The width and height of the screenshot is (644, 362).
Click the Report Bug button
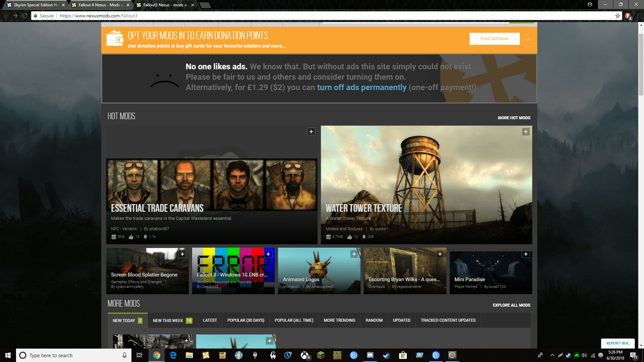(618, 343)
